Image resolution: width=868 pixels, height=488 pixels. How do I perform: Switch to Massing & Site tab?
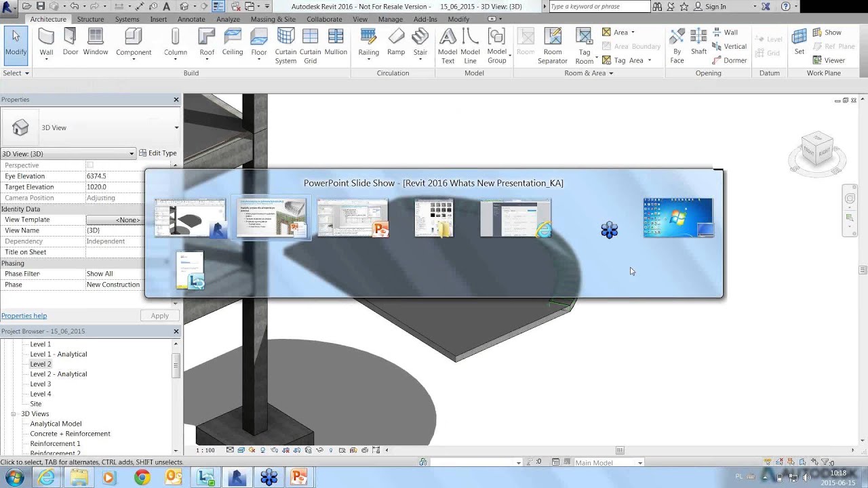coord(273,19)
